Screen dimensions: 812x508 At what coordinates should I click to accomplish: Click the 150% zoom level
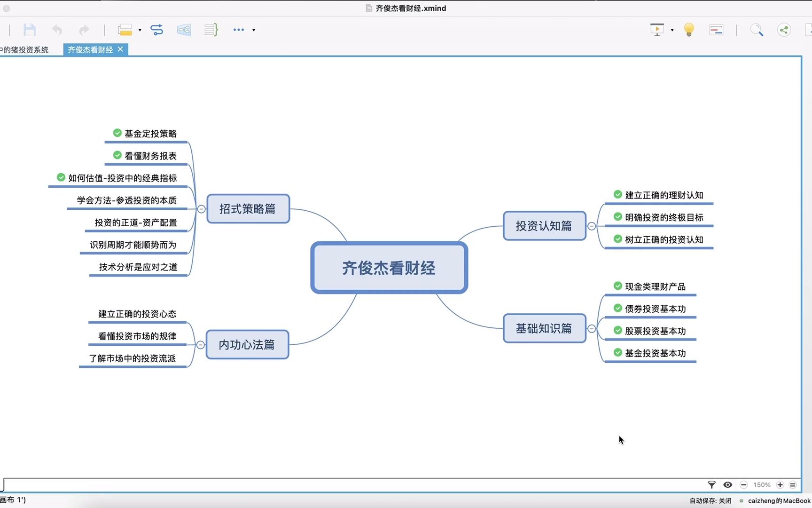pyautogui.click(x=762, y=485)
